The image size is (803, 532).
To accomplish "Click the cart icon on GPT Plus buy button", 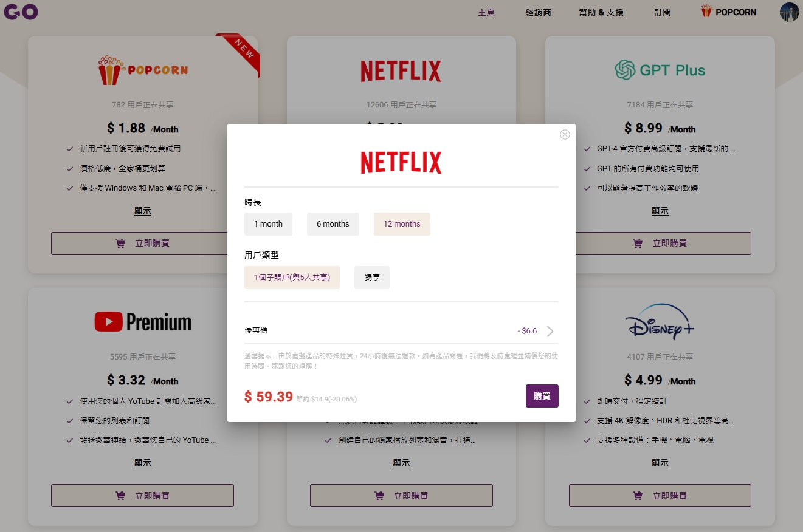I will click(x=638, y=243).
